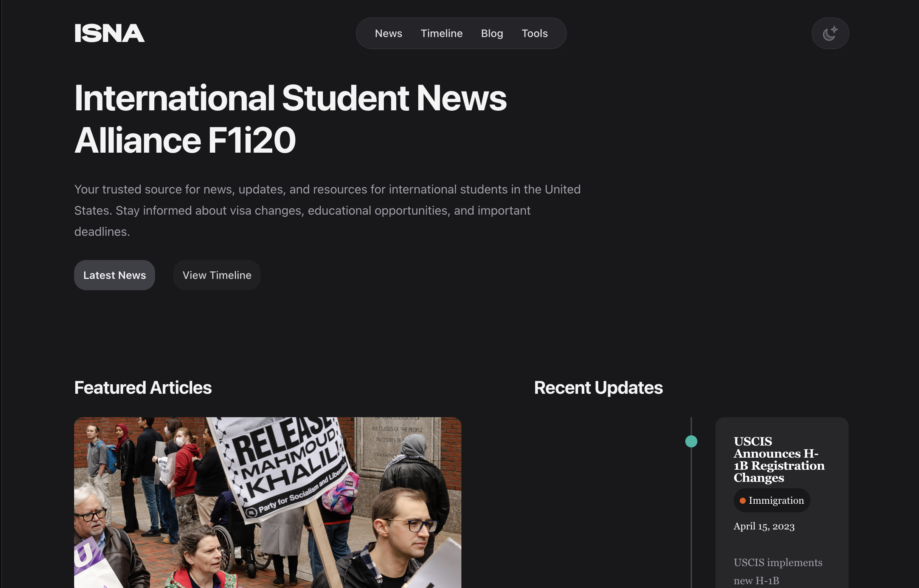
Task: Open the featured protest article image
Action: pos(267,502)
